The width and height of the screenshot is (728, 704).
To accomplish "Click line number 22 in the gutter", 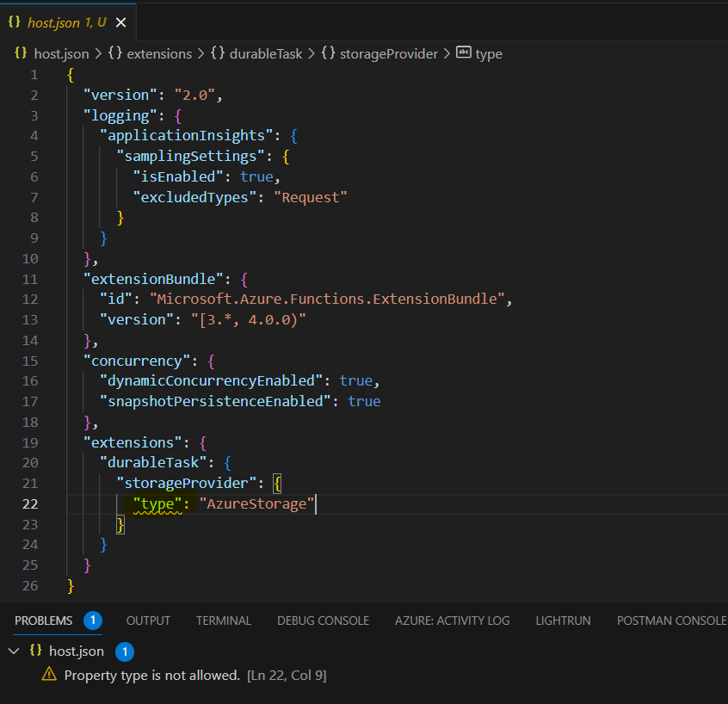I will (30, 503).
